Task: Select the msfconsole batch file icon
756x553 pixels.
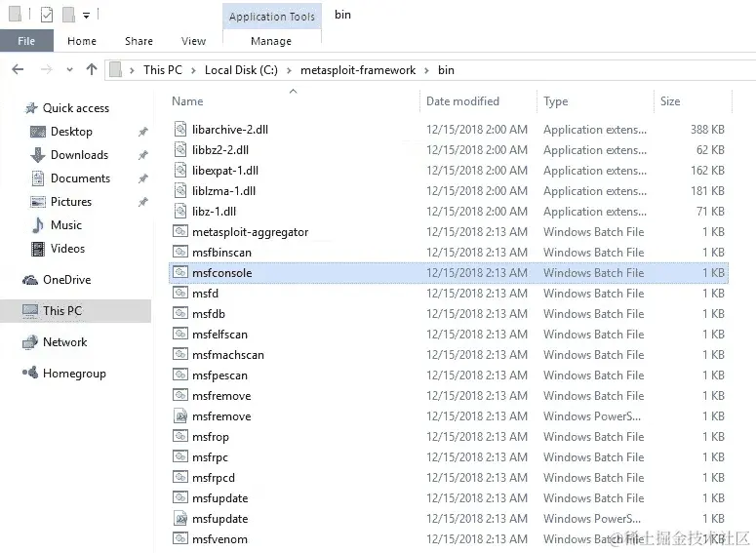Action: tap(180, 272)
